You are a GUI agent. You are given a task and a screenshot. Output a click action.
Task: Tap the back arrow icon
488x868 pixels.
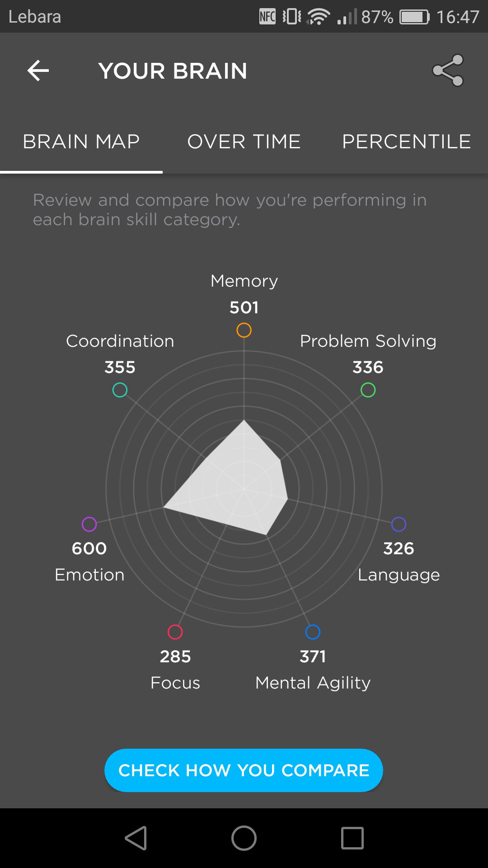pyautogui.click(x=38, y=71)
